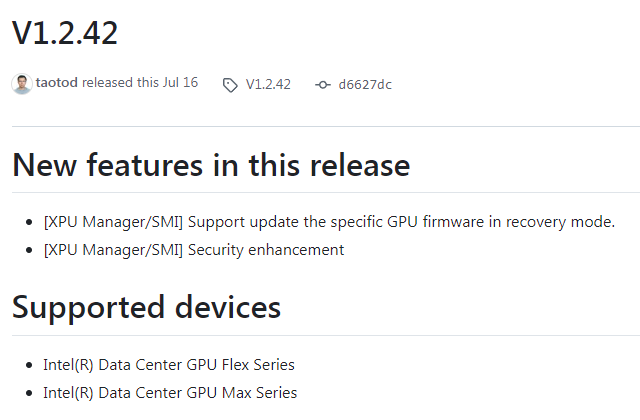Click the large V1.2.42 release title
640x420 pixels.
tap(65, 33)
